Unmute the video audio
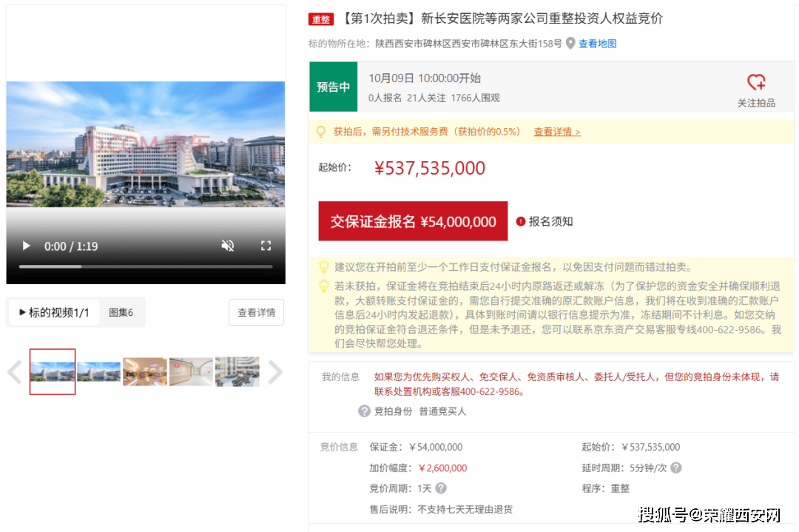 coord(229,246)
